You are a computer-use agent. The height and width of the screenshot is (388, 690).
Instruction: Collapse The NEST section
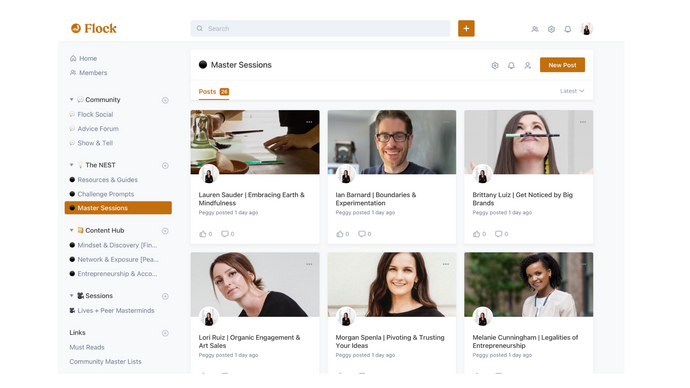(71, 165)
